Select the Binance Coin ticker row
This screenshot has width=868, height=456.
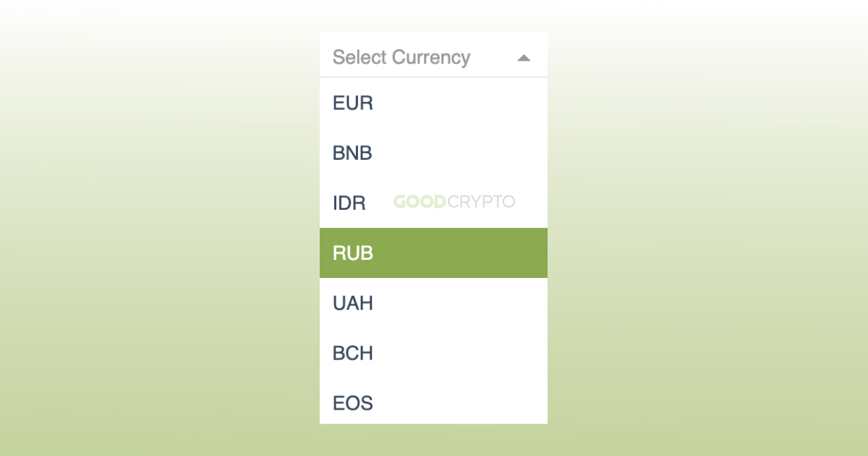(433, 153)
